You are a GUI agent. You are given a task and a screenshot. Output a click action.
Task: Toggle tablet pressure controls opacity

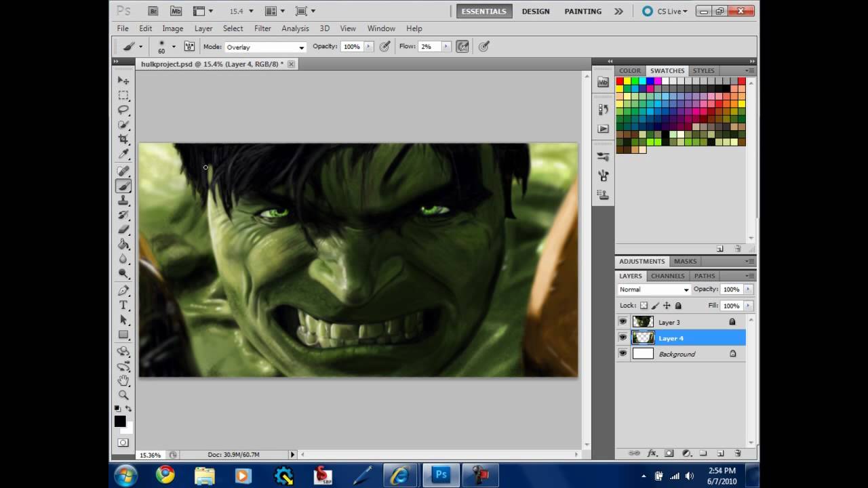[x=385, y=47]
